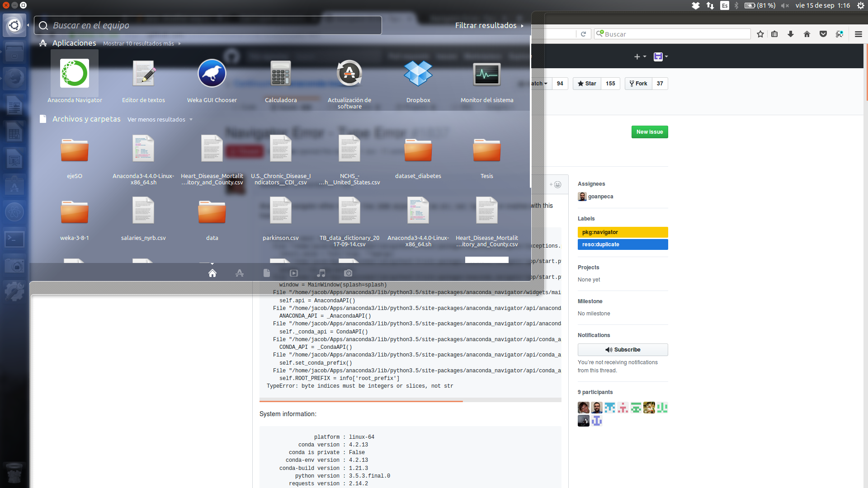This screenshot has height=488, width=868.
Task: Collapse Archivos y carpetas with Ver menos resultados
Action: tap(156, 119)
